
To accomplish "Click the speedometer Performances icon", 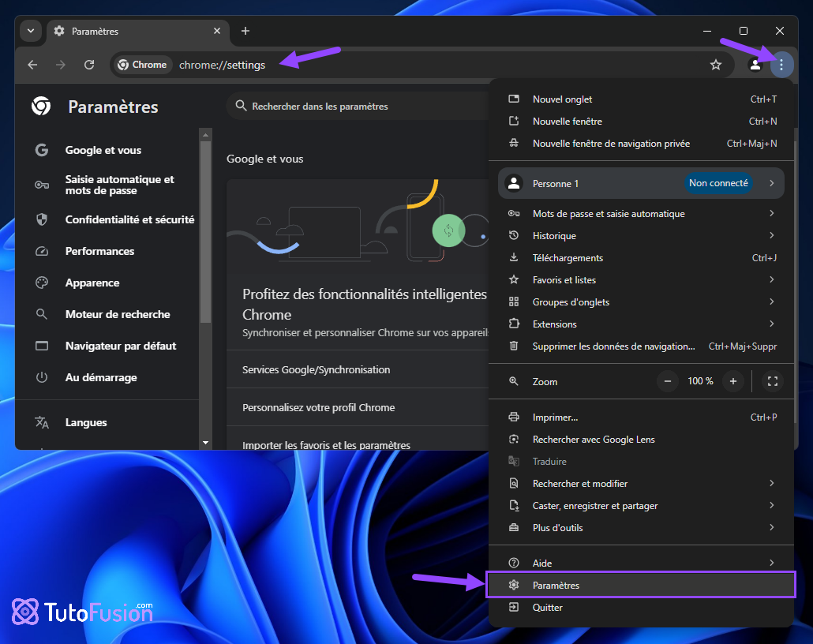I will (42, 252).
